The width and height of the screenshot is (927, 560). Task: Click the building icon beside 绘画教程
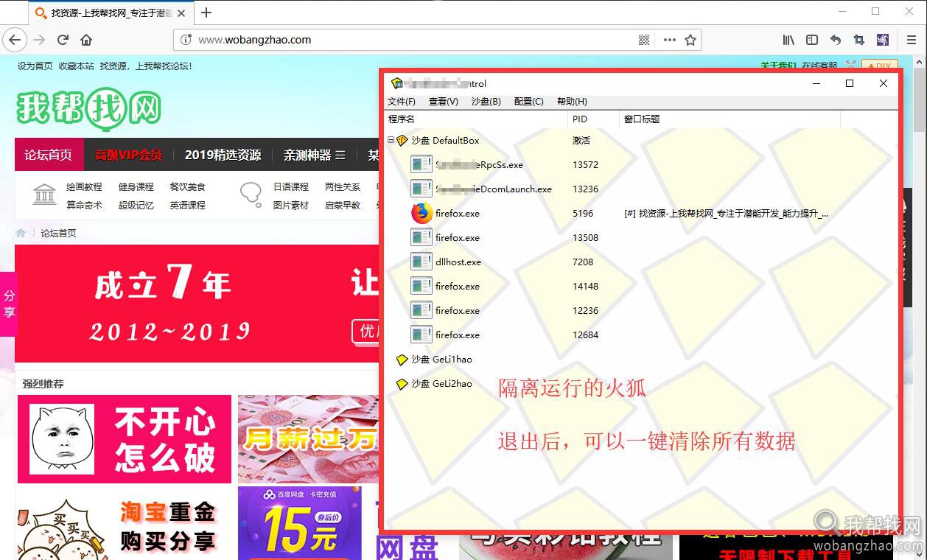point(45,195)
